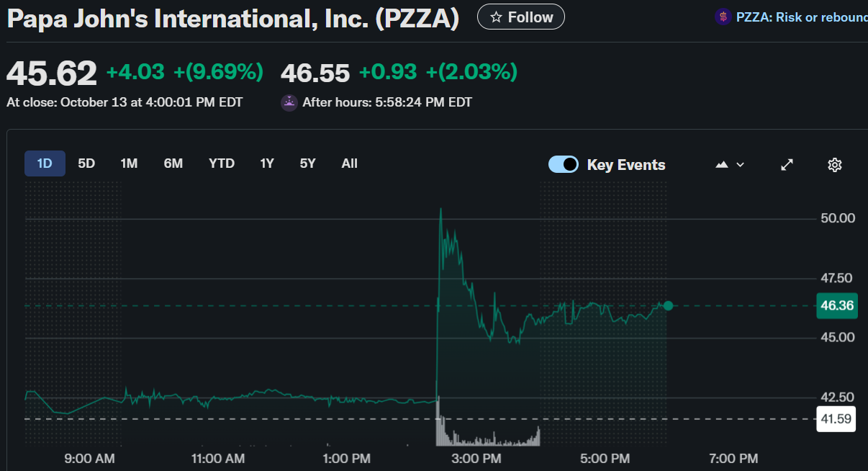
Task: Expand chart to full screen
Action: pos(787,165)
